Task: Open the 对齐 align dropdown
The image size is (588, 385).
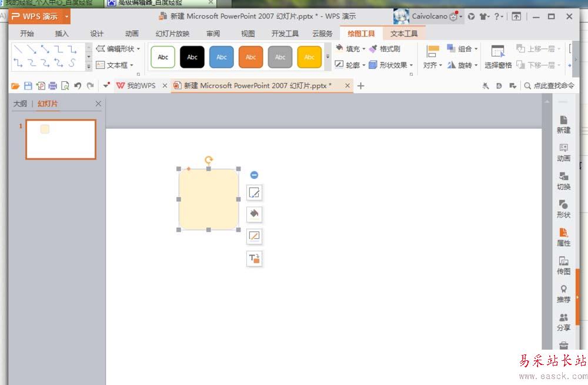Action: tap(432, 57)
